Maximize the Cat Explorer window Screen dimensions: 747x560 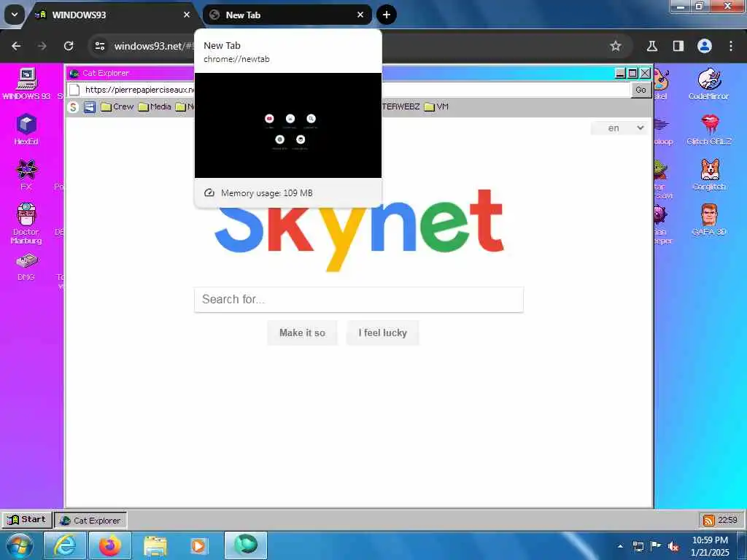[632, 73]
